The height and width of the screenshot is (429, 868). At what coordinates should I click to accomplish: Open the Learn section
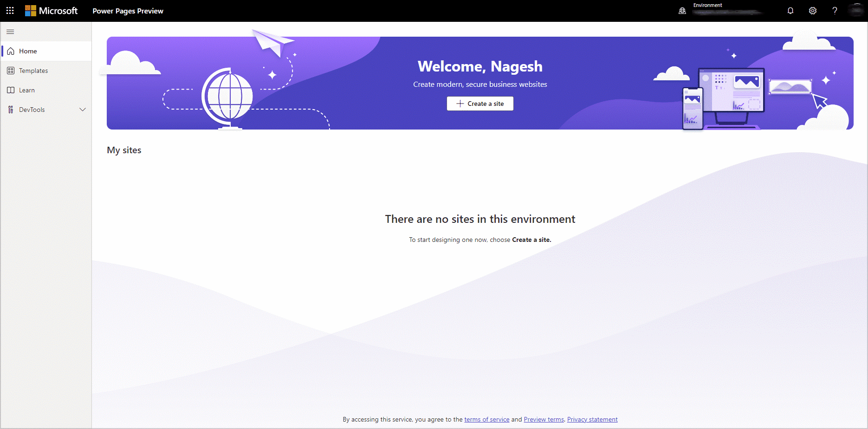coord(26,90)
